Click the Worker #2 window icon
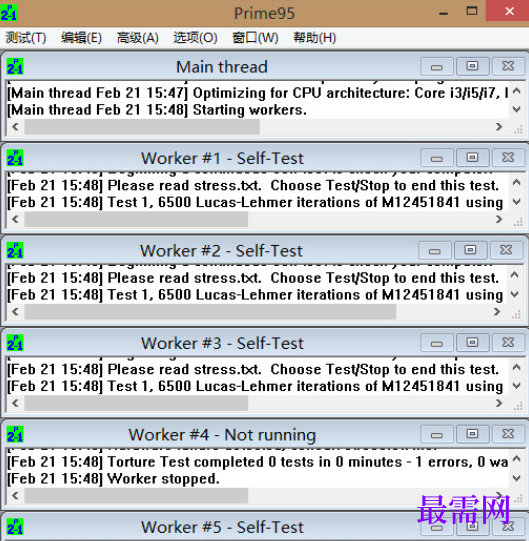Screen dimensions: 529x541 (15, 250)
